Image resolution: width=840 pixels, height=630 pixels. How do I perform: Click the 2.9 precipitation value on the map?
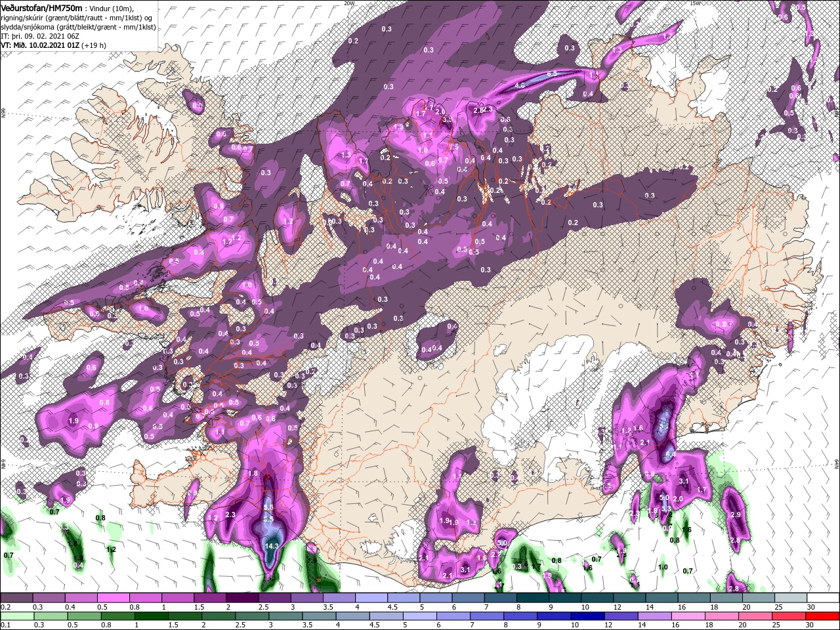[x=736, y=515]
